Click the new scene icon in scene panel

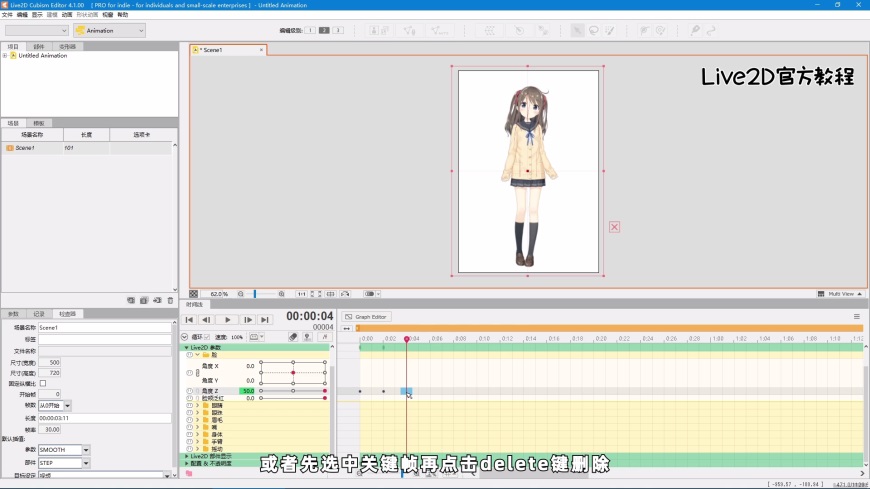pos(131,300)
